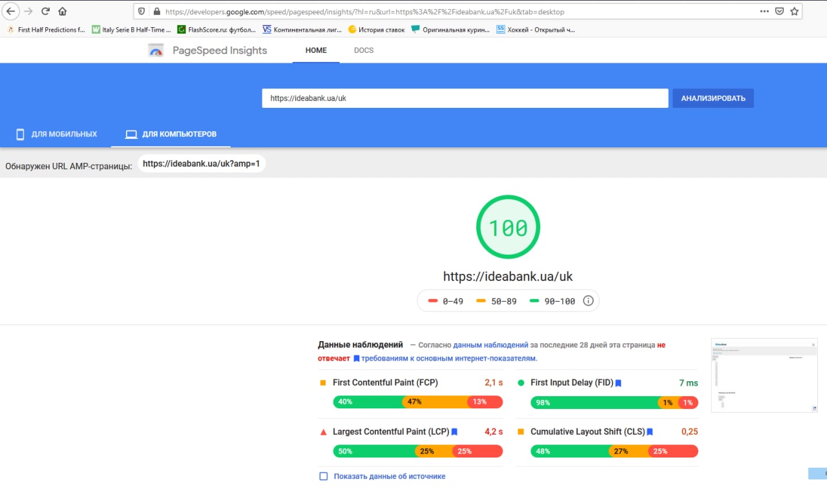Click bookmark flag next to Largest Contentful Paint
827x504 pixels.
pyautogui.click(x=454, y=432)
